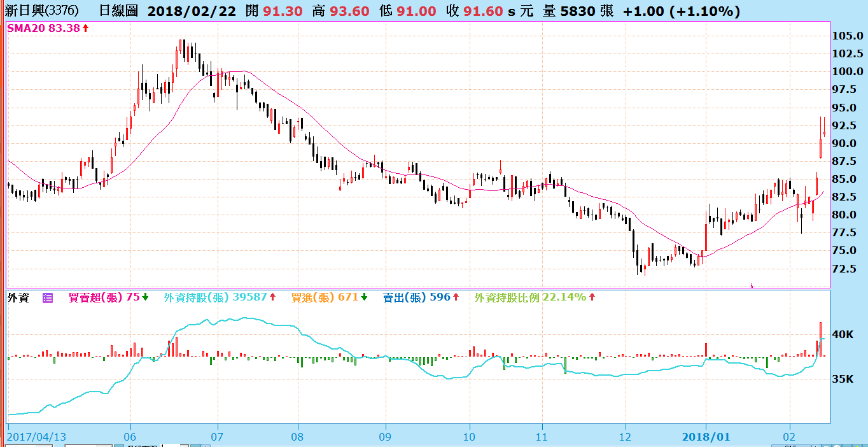Screen dimensions: 868x447
Task: Click the red up arrow next to SMA20
Action: click(x=85, y=29)
